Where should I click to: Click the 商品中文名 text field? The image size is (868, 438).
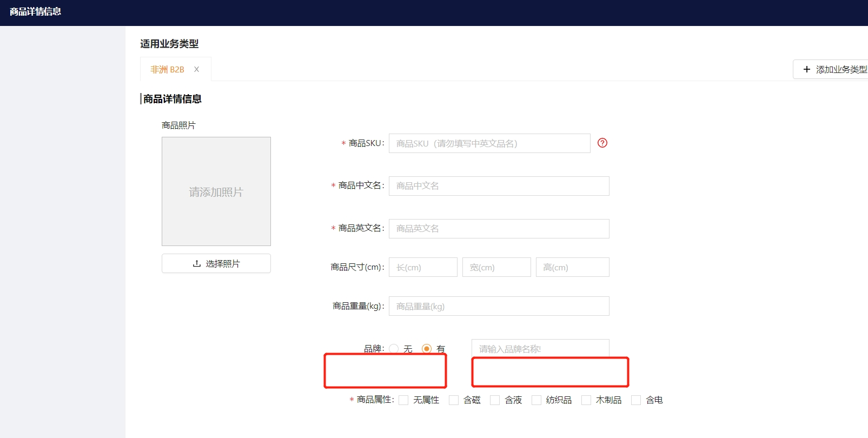(x=499, y=186)
